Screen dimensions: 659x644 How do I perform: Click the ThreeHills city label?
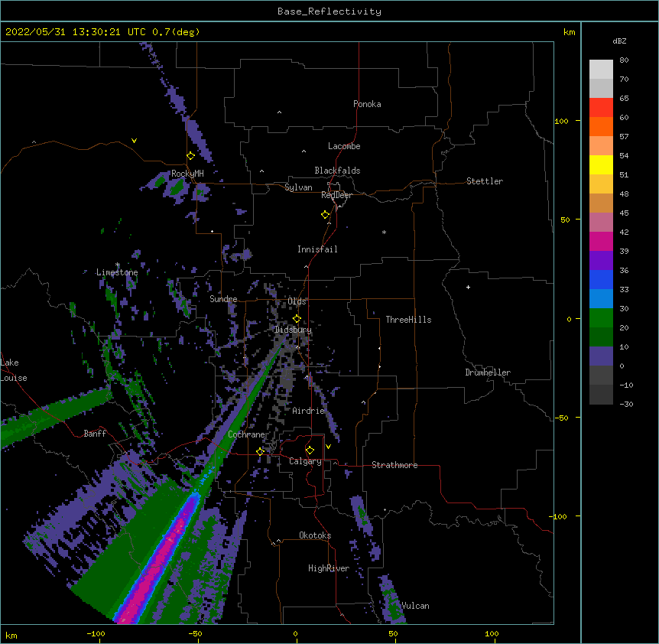click(x=408, y=320)
